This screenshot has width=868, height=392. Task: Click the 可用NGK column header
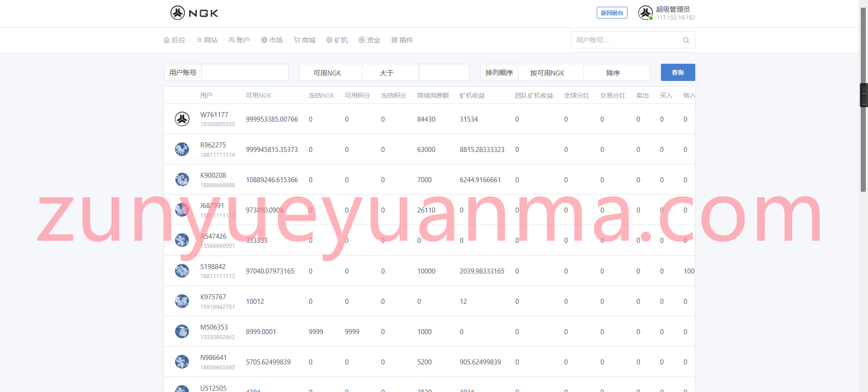[x=259, y=95]
